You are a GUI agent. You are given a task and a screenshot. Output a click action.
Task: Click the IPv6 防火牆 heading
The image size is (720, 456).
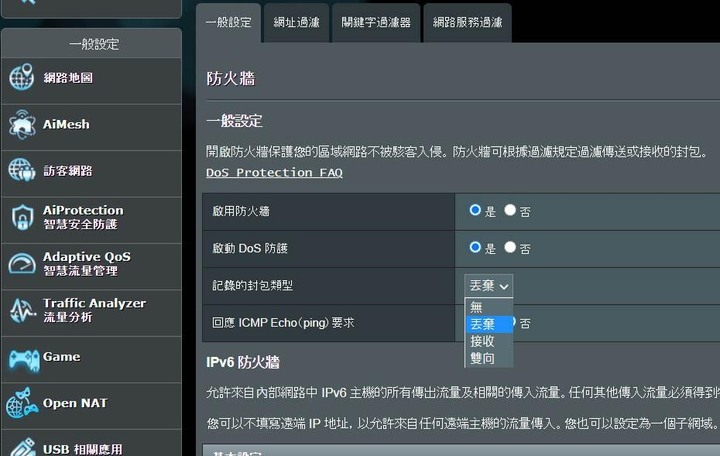point(243,362)
